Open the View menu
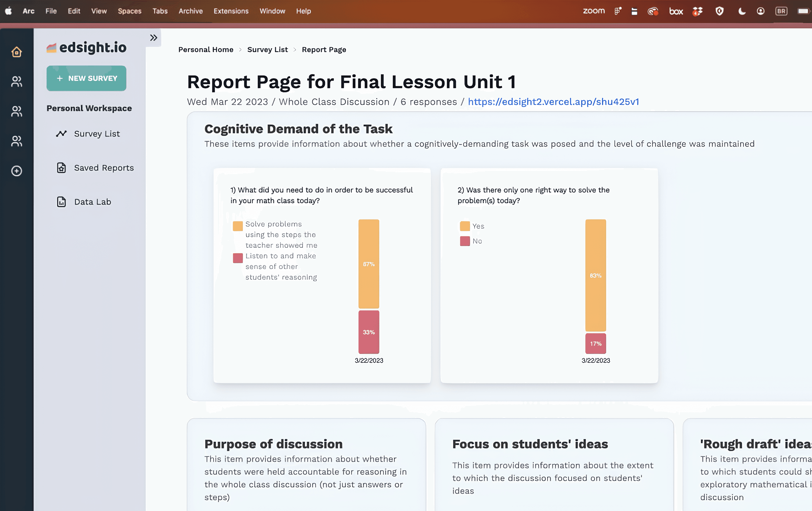The height and width of the screenshot is (511, 812). (x=99, y=11)
